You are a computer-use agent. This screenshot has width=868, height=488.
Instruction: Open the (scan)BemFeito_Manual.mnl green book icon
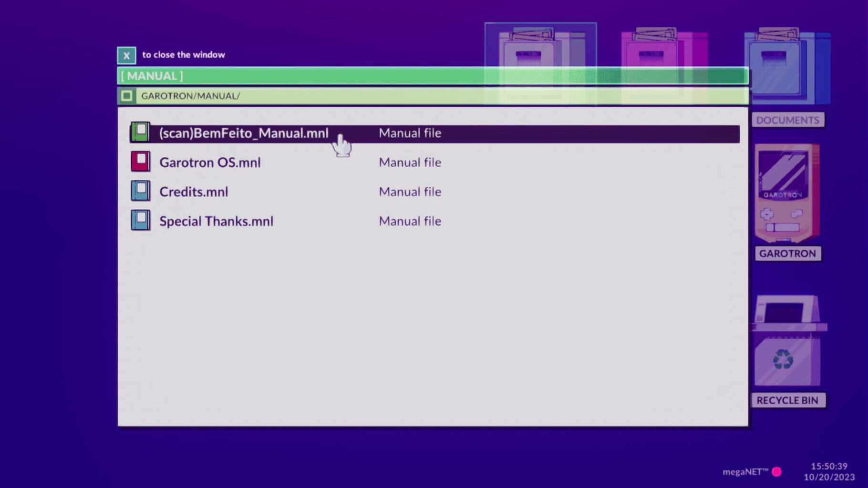pyautogui.click(x=140, y=133)
